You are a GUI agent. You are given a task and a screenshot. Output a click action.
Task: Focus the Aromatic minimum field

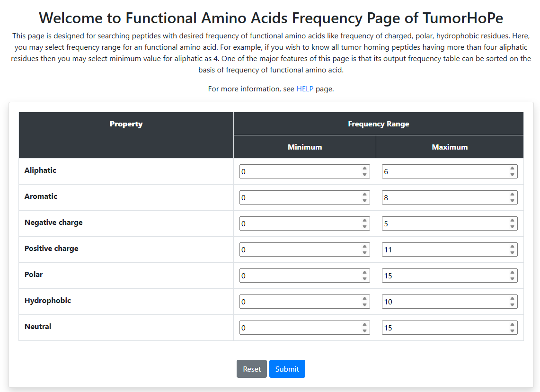coord(298,197)
